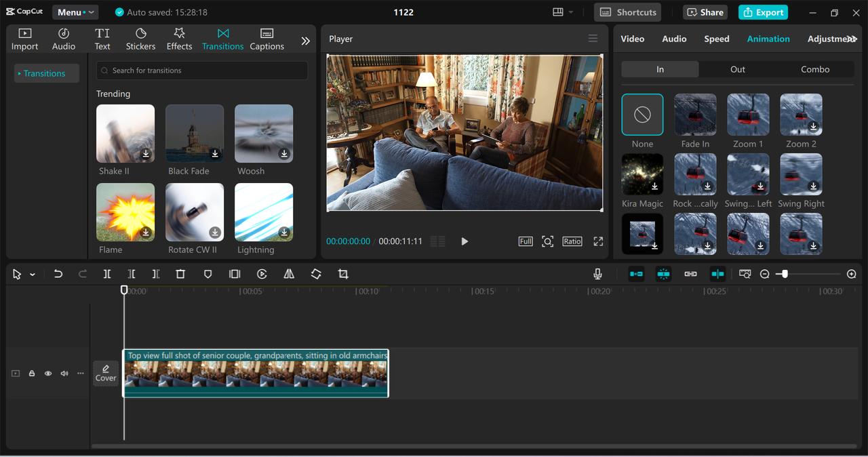Open keyboard Shortcuts
The image size is (868, 457).
coord(628,12)
